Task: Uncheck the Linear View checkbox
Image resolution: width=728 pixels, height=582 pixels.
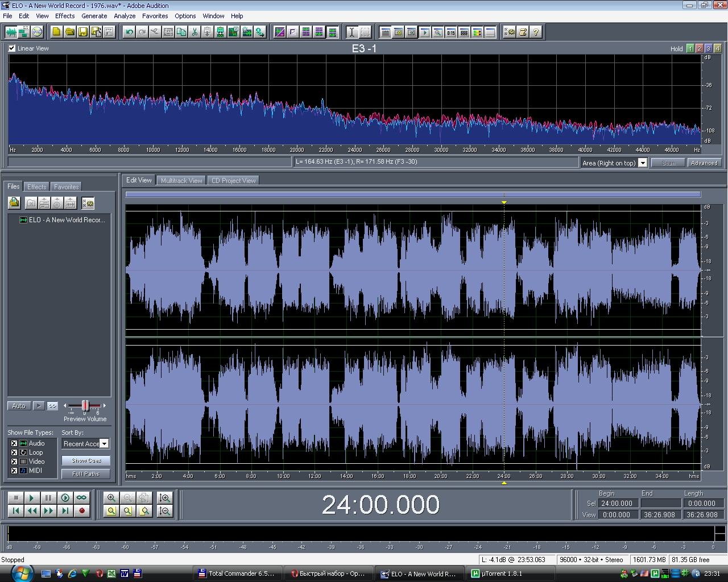Action: pyautogui.click(x=12, y=48)
